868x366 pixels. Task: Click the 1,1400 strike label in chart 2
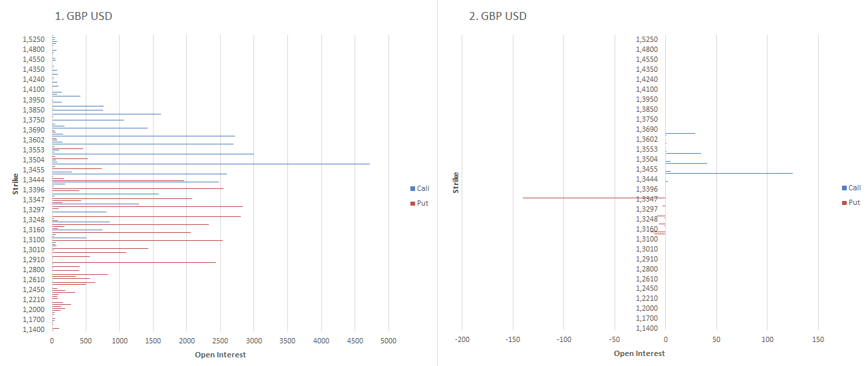647,329
